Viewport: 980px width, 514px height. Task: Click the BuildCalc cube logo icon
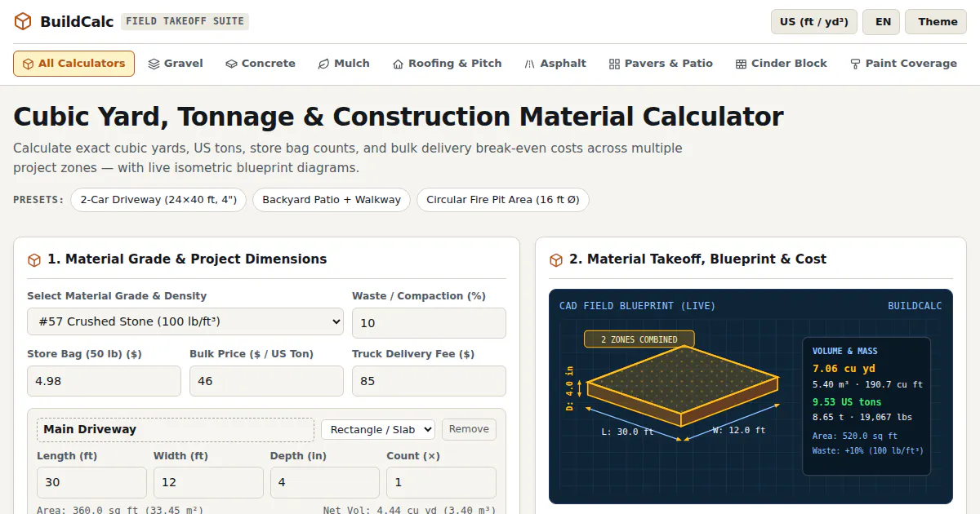coord(23,22)
